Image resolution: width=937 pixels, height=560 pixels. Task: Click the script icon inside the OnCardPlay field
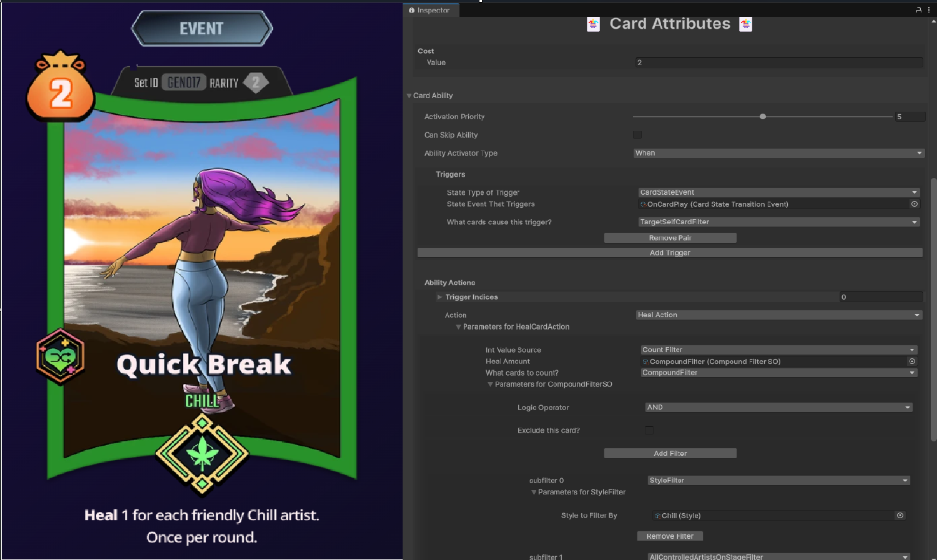pyautogui.click(x=642, y=204)
